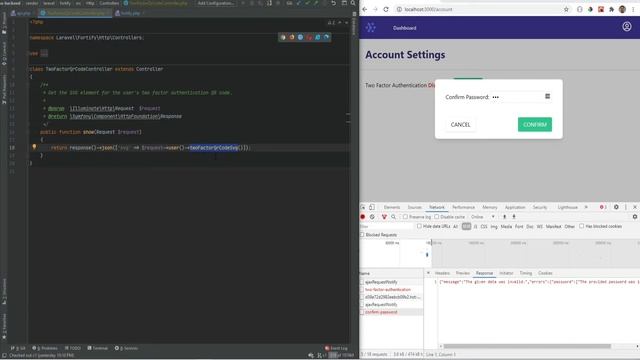Clear the network log

[372, 217]
